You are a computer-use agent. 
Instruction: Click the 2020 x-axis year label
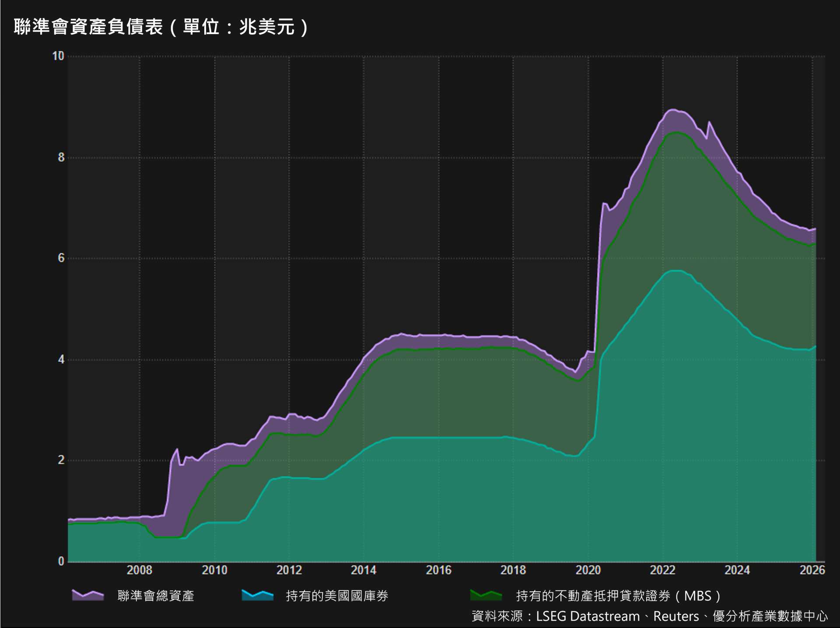tap(588, 570)
